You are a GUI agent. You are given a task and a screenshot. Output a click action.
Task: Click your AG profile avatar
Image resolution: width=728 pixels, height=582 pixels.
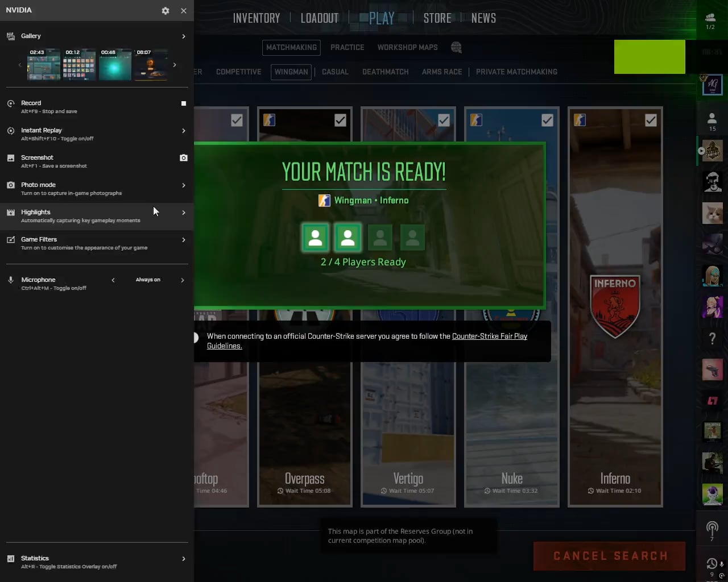[x=712, y=85]
